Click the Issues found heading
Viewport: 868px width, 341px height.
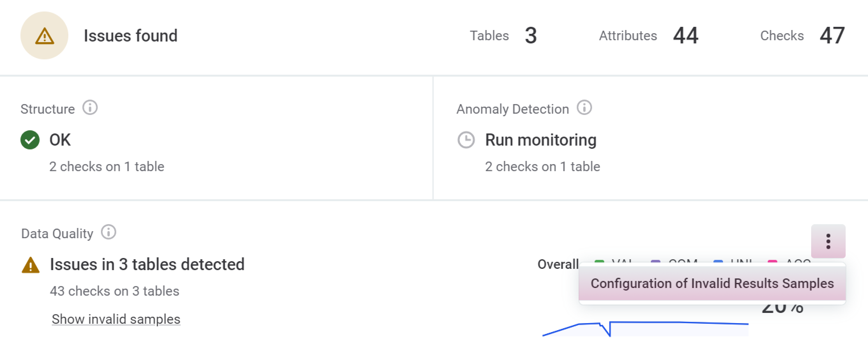pos(130,36)
